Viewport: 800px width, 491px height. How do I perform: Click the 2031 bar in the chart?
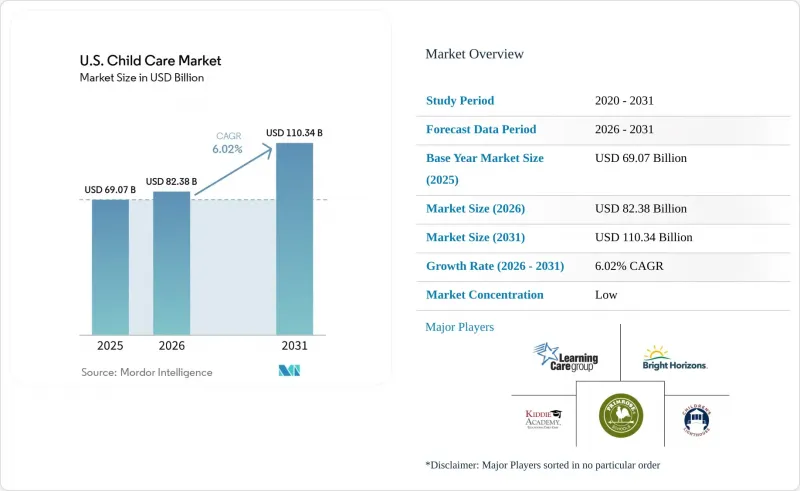(x=294, y=239)
